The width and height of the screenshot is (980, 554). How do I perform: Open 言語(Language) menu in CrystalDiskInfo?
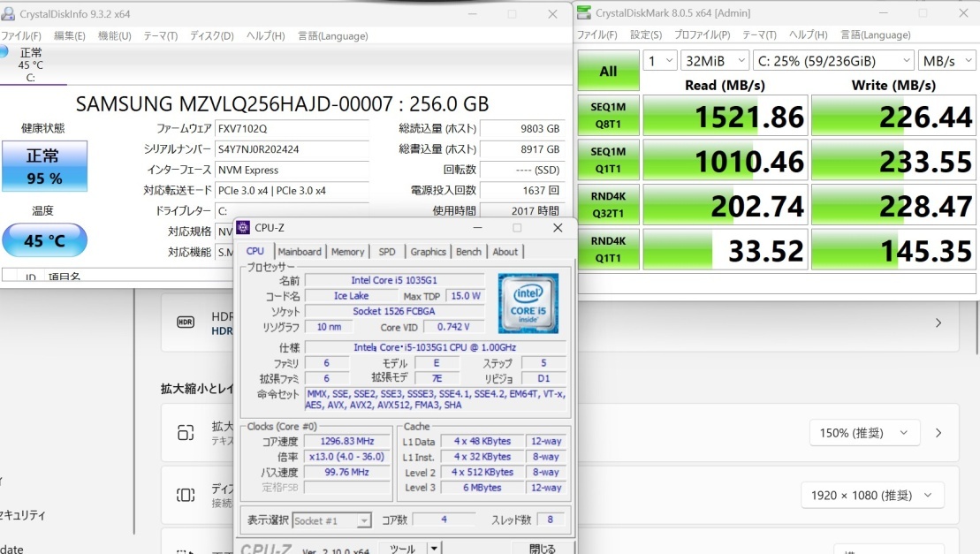(333, 35)
